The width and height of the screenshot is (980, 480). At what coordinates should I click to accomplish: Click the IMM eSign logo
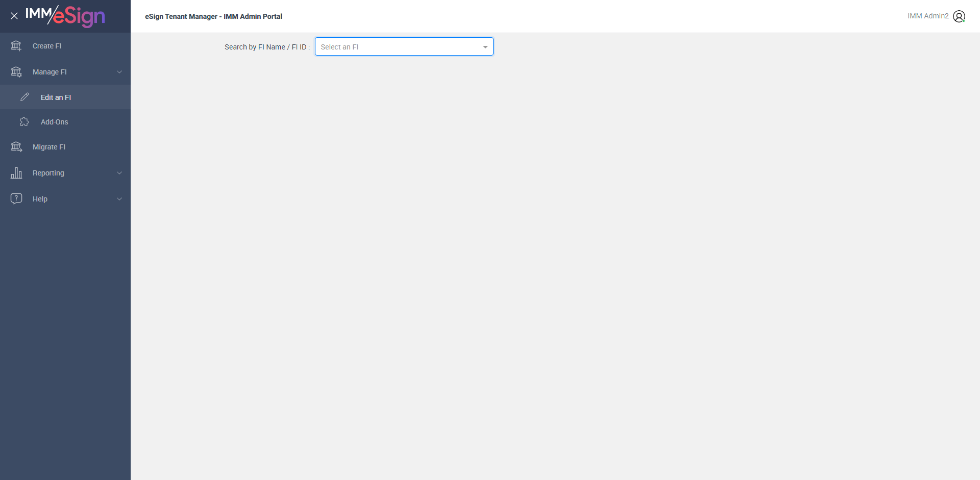65,16
